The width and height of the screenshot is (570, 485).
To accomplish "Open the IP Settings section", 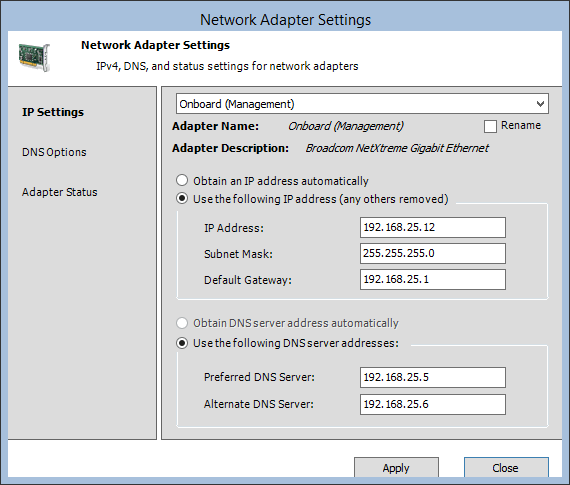I will click(53, 112).
